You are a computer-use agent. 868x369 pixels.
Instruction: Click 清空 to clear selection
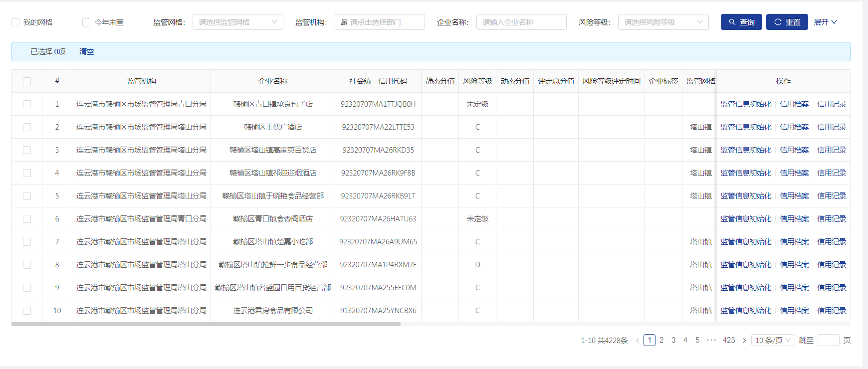[86, 51]
